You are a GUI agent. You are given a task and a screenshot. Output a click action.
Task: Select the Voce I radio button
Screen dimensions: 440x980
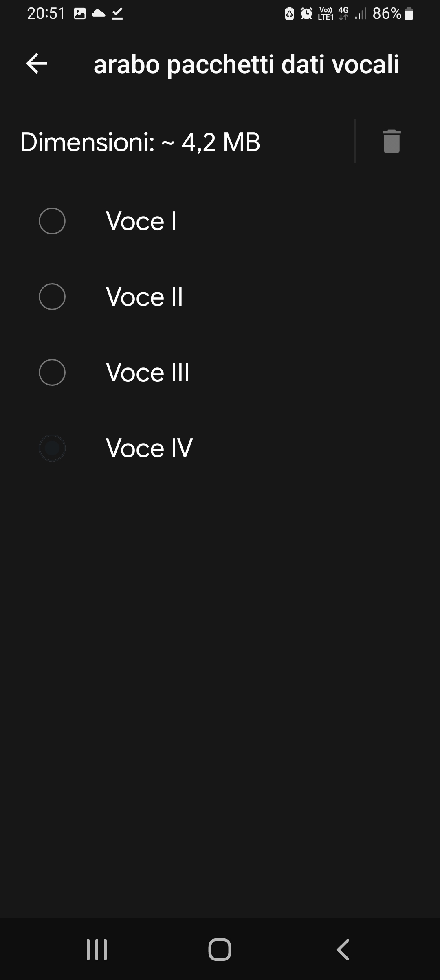(52, 221)
